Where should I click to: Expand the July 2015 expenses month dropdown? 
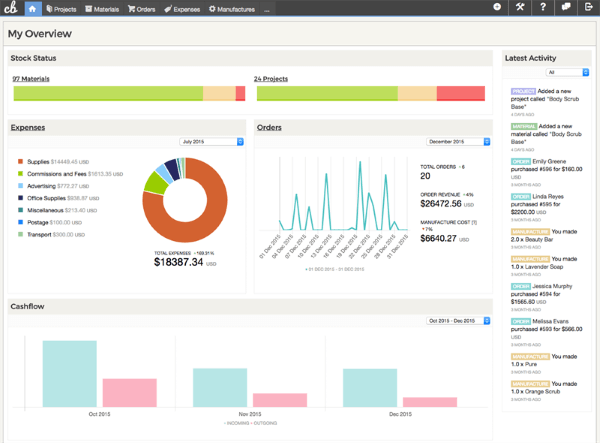click(211, 142)
